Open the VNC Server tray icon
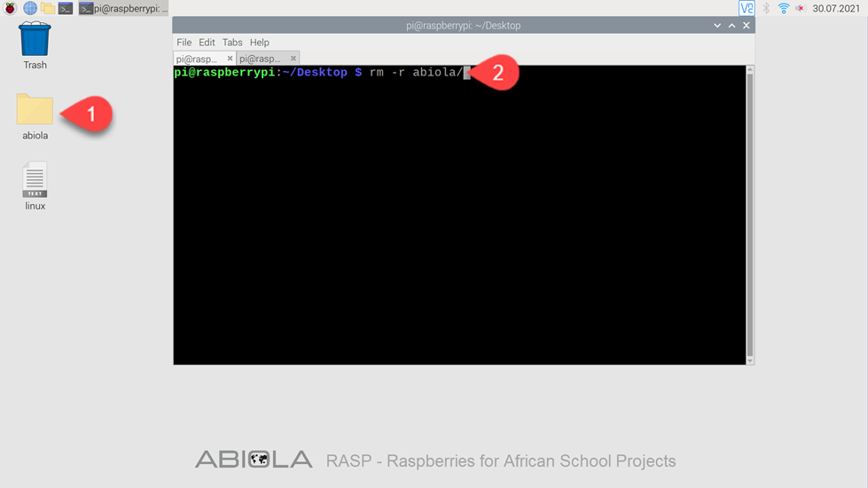The height and width of the screenshot is (488, 868). pyautogui.click(x=747, y=8)
